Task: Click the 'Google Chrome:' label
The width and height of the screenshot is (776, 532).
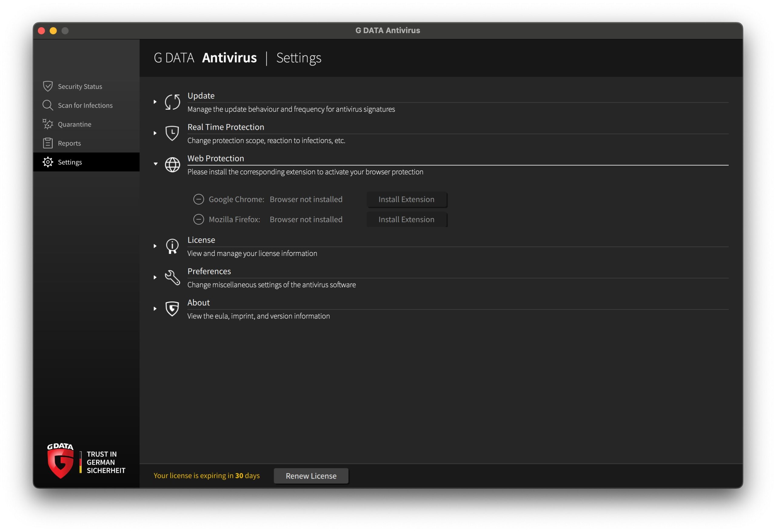Action: click(236, 199)
